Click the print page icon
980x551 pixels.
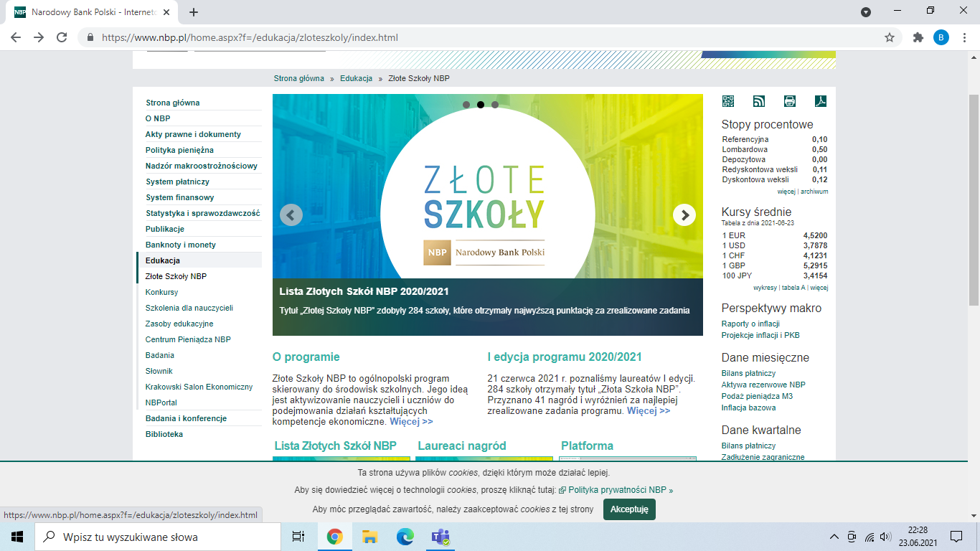click(790, 101)
